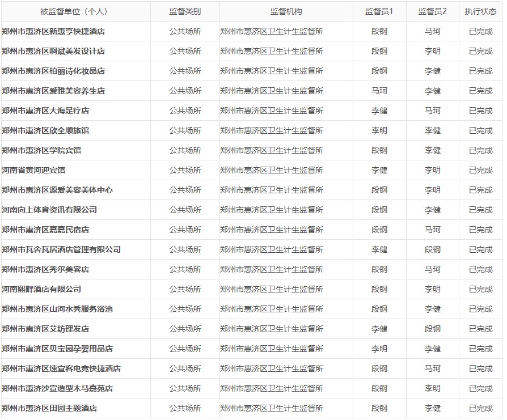Click 公共场所 in 田园主题酒店 row
The height and width of the screenshot is (420, 507).
185,408
